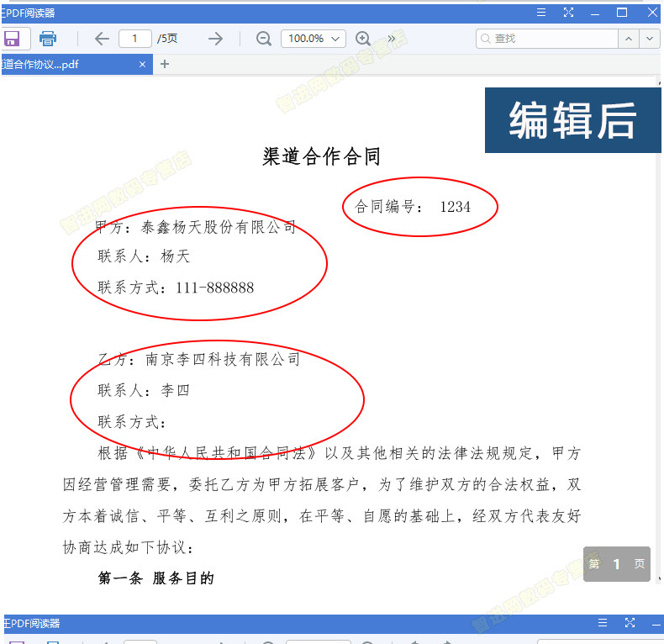Click the zoom out magnifier icon
The width and height of the screenshot is (664, 644).
click(263, 39)
